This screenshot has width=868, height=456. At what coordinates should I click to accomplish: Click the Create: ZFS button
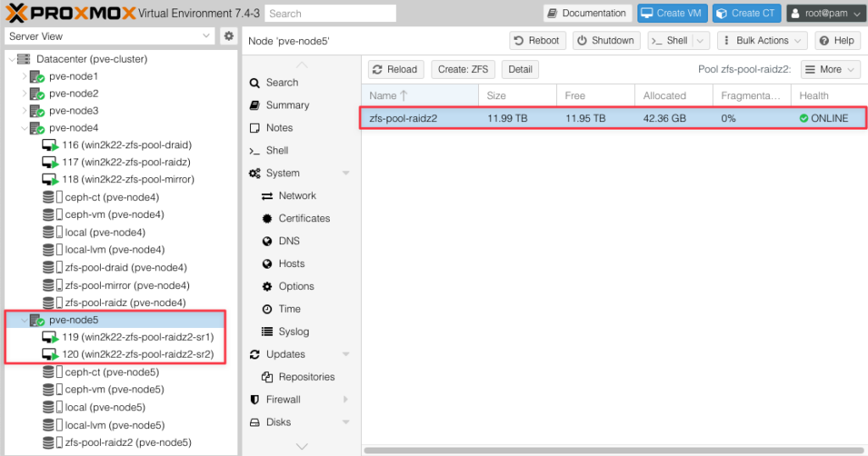pos(463,70)
